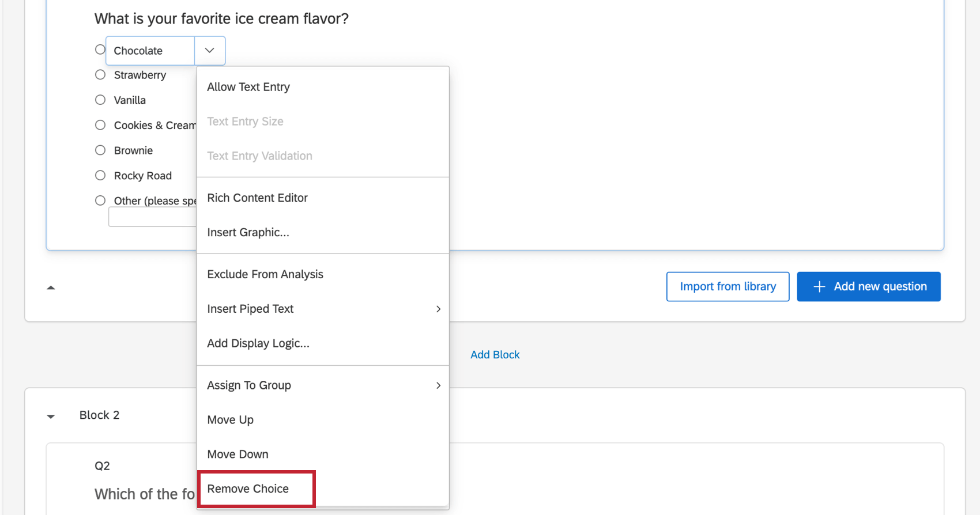Open the Chocolate choice dropdown arrow

[209, 51]
